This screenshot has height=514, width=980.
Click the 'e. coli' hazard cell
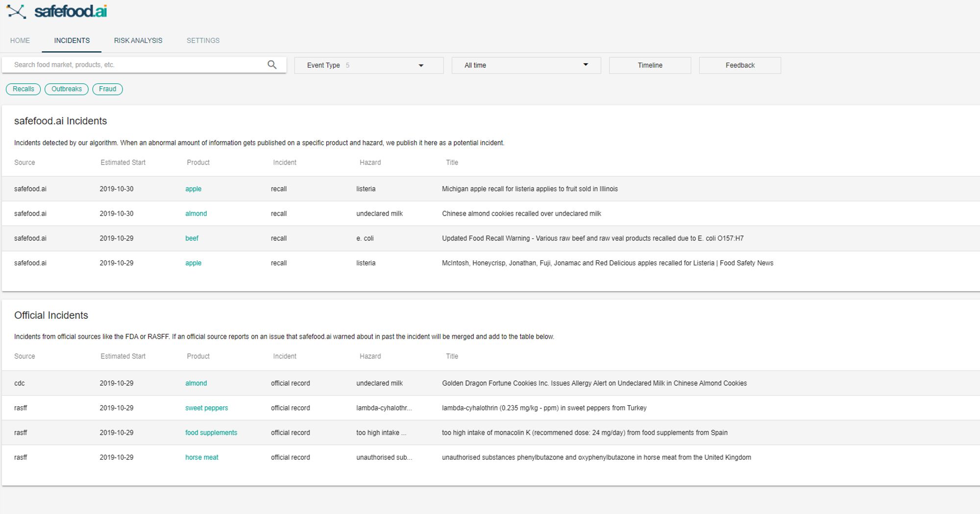click(x=365, y=238)
